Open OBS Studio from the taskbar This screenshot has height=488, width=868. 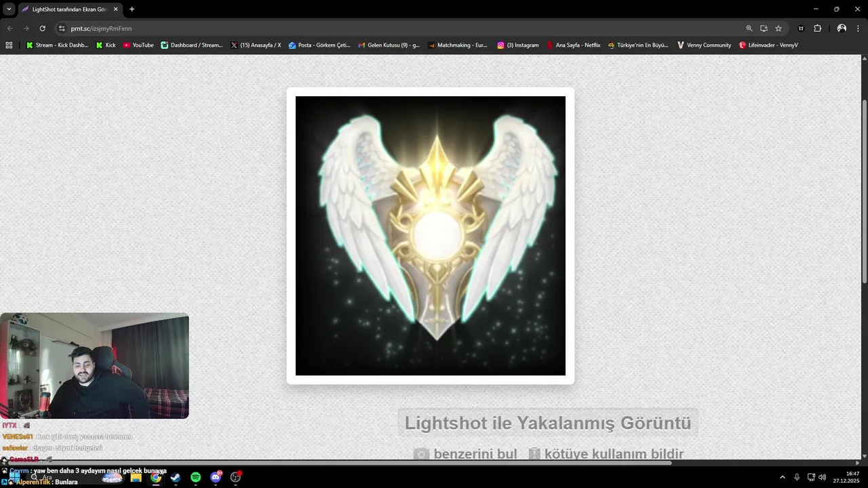(x=236, y=477)
